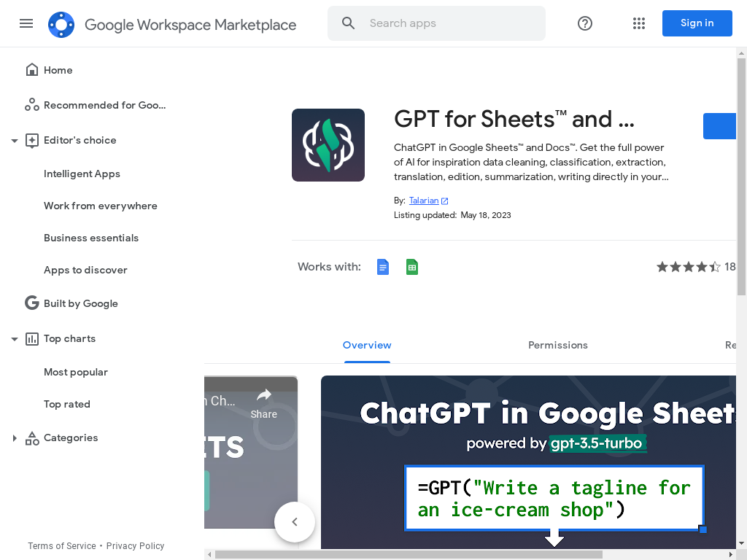Switch to the Permissions tab
747x560 pixels.
tap(558, 345)
